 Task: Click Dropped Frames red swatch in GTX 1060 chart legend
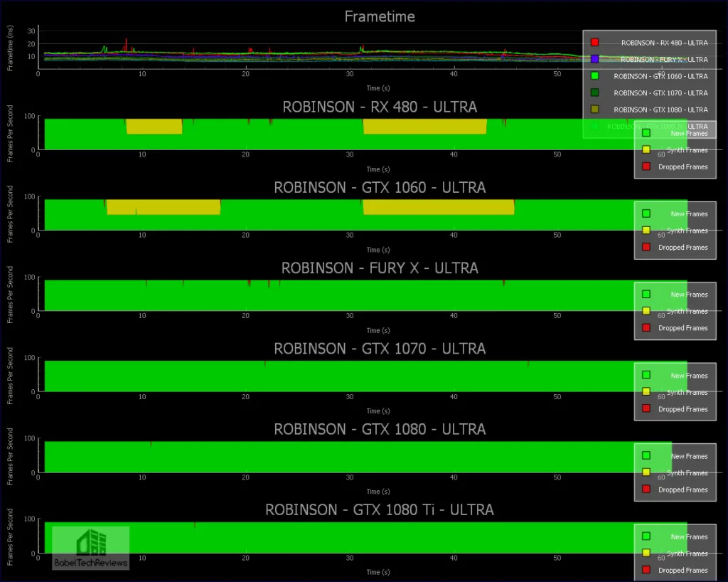pyautogui.click(x=646, y=247)
